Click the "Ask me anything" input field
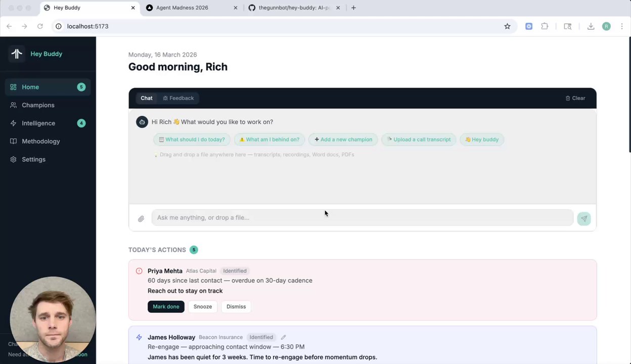Screen dimensions: 631x364 [362, 217]
